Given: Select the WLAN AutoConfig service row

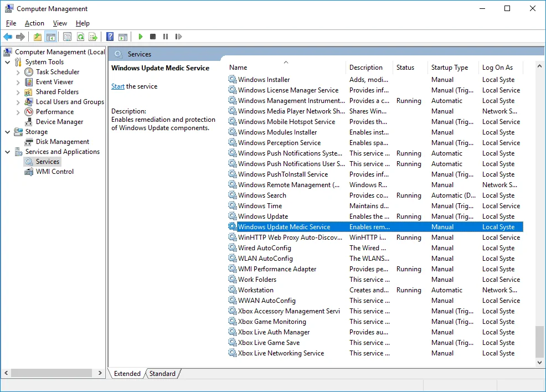Looking at the screenshot, I should point(375,259).
